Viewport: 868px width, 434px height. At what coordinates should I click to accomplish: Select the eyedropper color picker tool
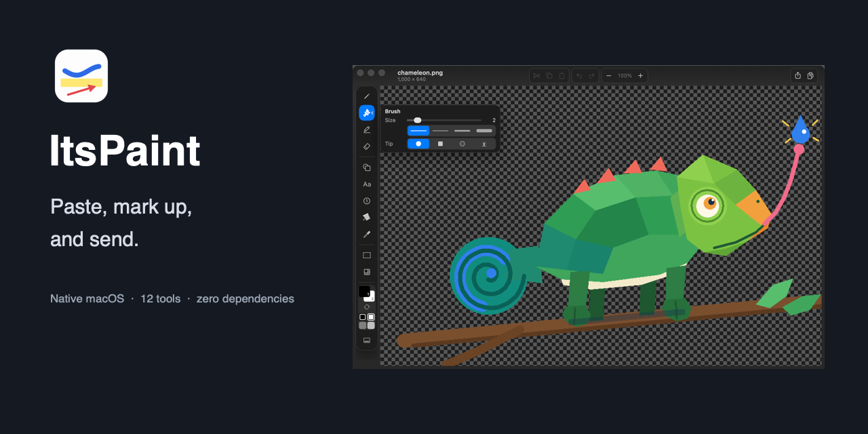[x=367, y=234]
